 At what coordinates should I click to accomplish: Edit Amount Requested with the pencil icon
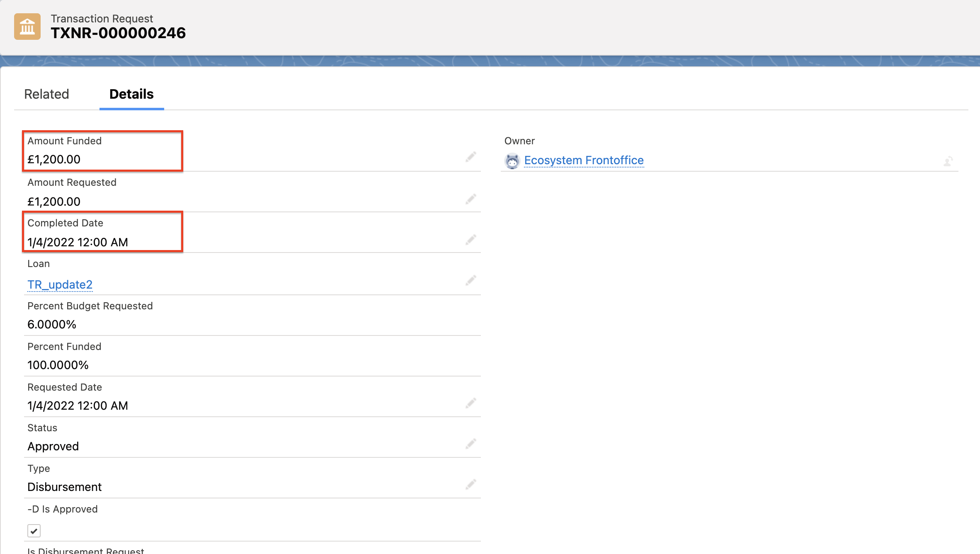tap(471, 199)
